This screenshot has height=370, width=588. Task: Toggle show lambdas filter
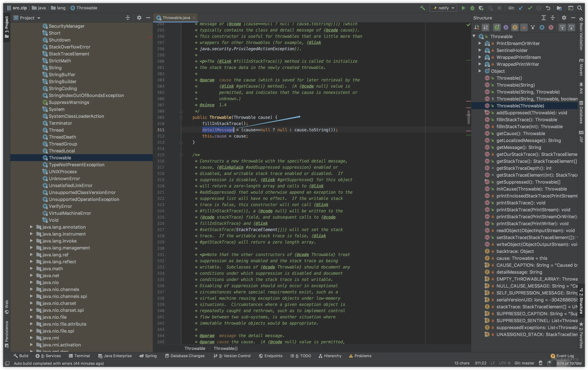pyautogui.click(x=551, y=27)
